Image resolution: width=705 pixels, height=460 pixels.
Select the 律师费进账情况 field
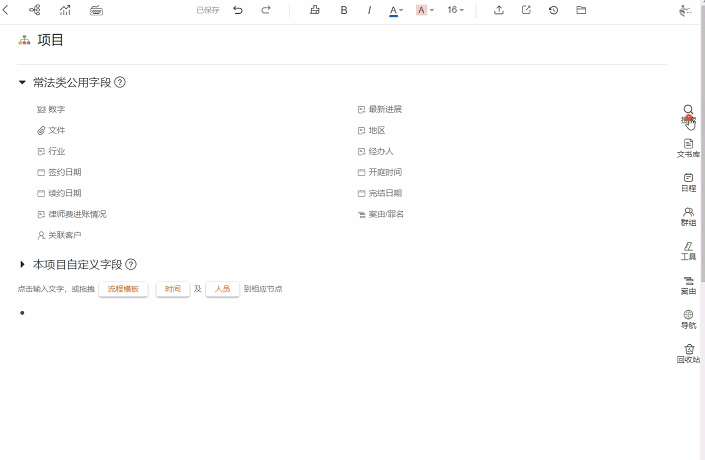[72, 214]
